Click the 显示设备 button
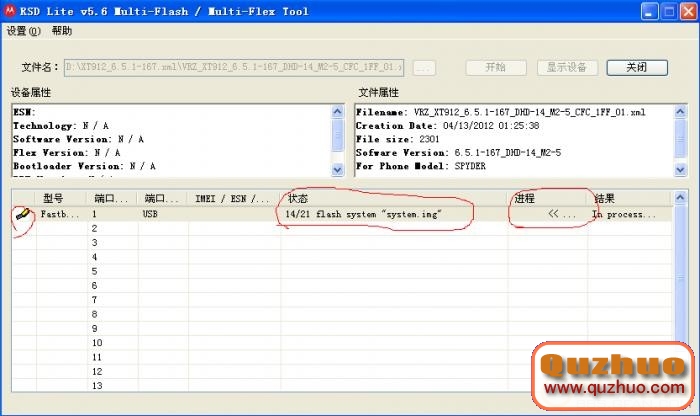Image resolution: width=700 pixels, height=416 pixels. tap(567, 67)
